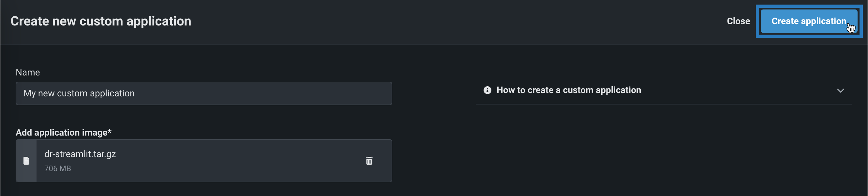The width and height of the screenshot is (868, 196).
Task: Open the "How to create a custom application" section
Action: click(568, 90)
